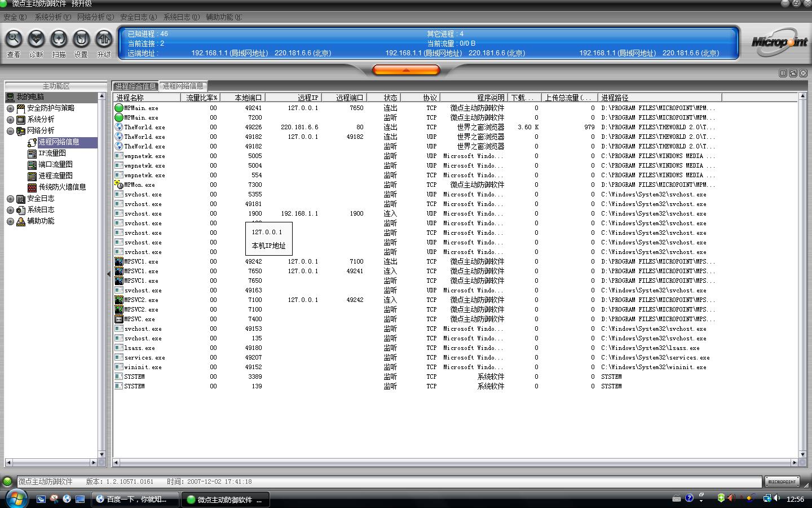The height and width of the screenshot is (508, 812).
Task: Click the help question mark tray icon
Action: tap(689, 498)
